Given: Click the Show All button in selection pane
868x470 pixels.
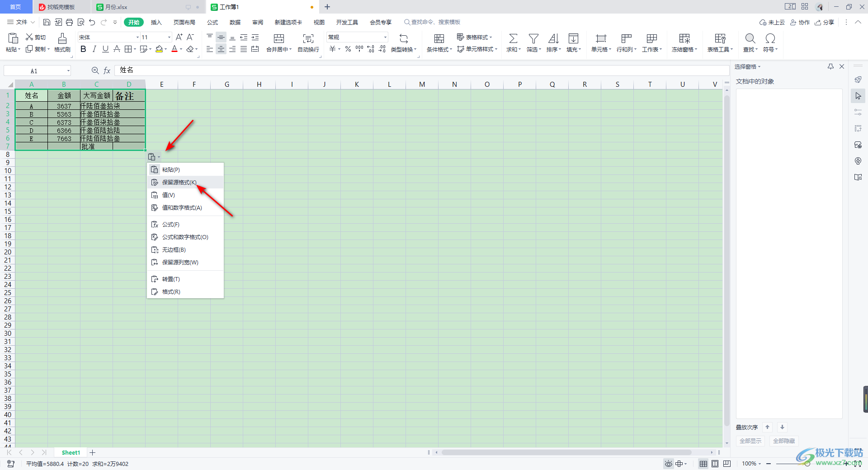Looking at the screenshot, I should [750, 441].
